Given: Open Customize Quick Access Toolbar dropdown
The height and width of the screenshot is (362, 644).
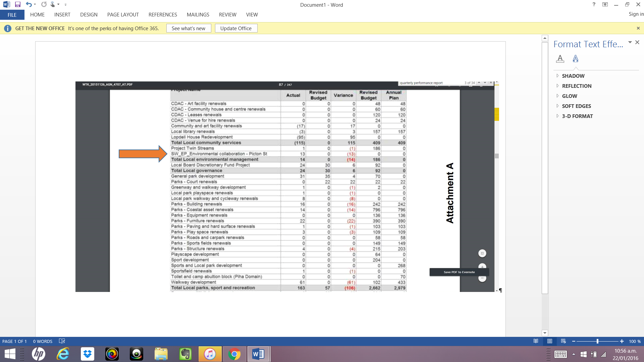Looking at the screenshot, I should click(x=65, y=5).
